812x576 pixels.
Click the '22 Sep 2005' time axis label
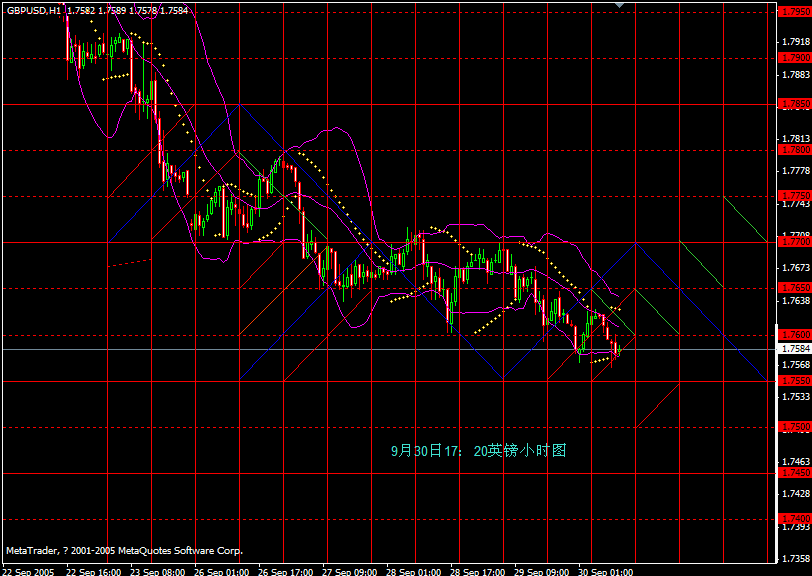point(28,572)
